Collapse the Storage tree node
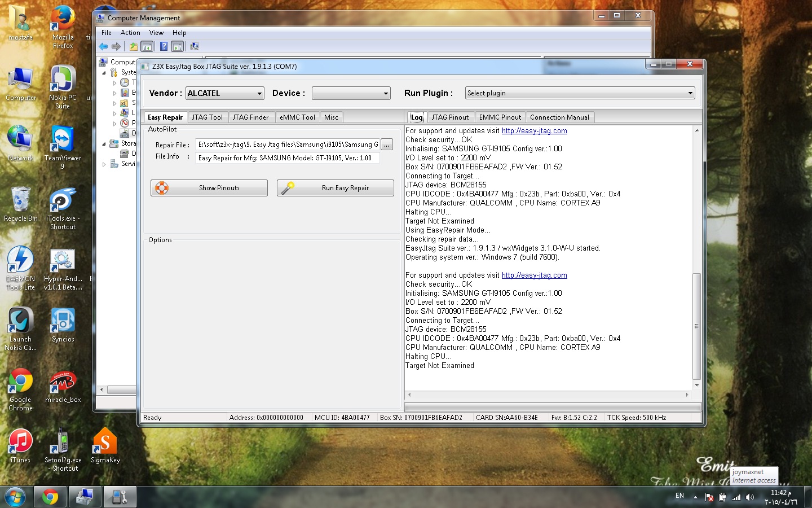This screenshot has height=508, width=812. [x=104, y=144]
